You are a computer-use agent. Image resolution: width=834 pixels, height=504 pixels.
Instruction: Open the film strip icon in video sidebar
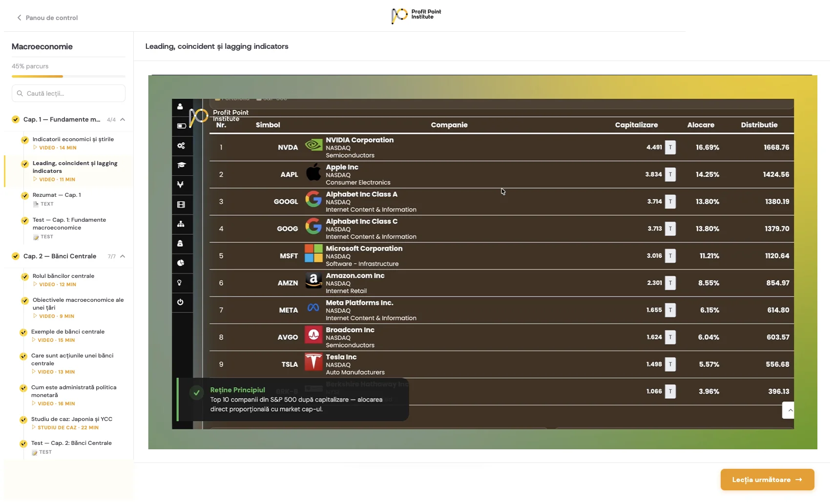(181, 205)
